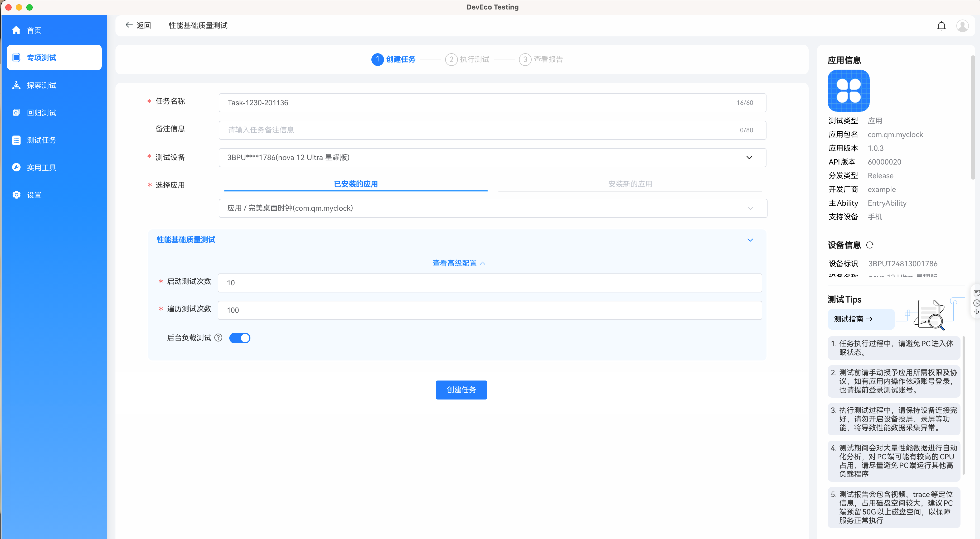Click the help icon beside 后台负载测试
980x539 pixels.
(x=218, y=338)
